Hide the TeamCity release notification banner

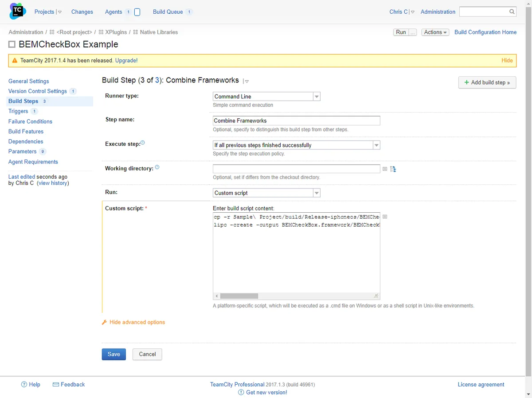click(507, 61)
